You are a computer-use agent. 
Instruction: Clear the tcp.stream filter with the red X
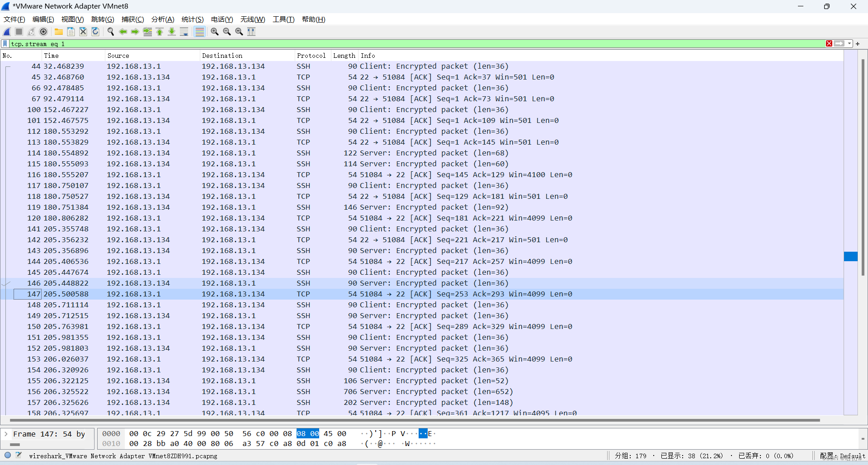point(829,43)
